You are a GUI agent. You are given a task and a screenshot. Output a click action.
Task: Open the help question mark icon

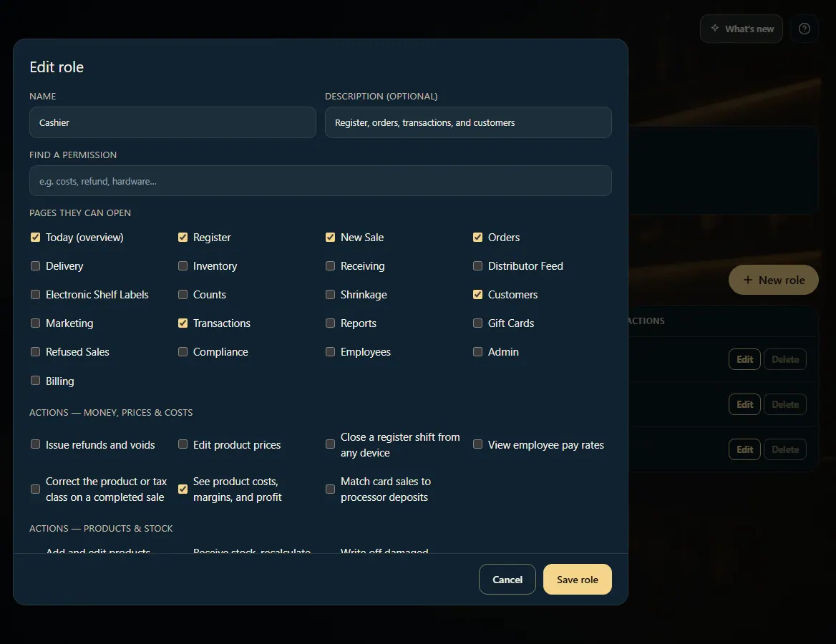pyautogui.click(x=804, y=29)
